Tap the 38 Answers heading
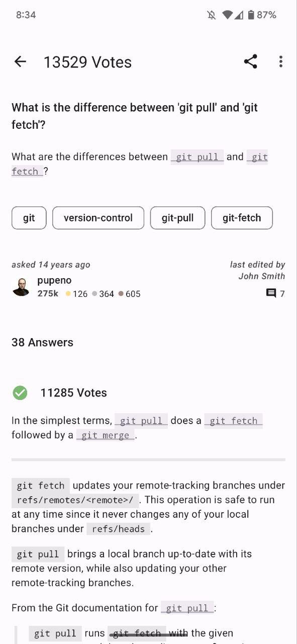 click(42, 342)
